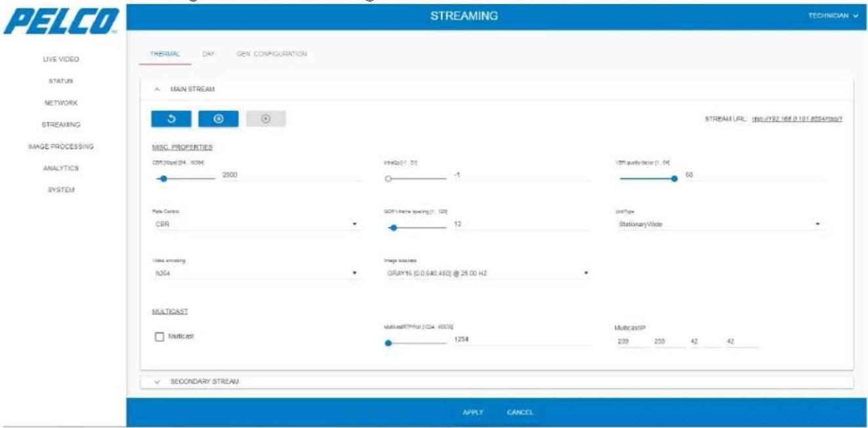Click the Cancel button
Image resolution: width=868 pixels, height=428 pixels.
point(520,412)
